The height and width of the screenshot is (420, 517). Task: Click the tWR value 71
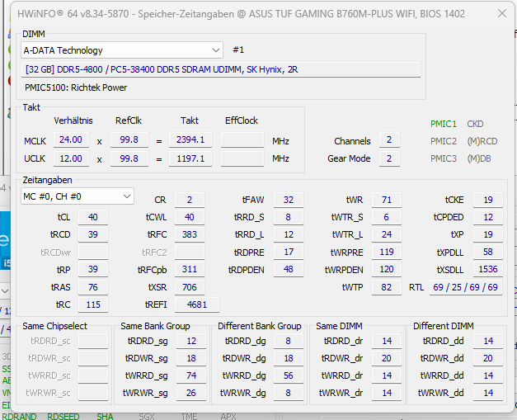pos(387,200)
